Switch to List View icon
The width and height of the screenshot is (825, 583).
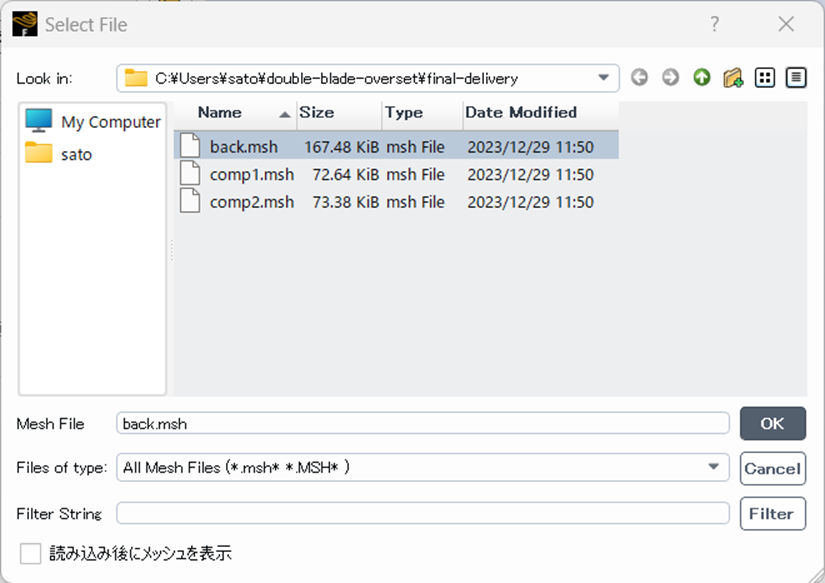pos(765,78)
